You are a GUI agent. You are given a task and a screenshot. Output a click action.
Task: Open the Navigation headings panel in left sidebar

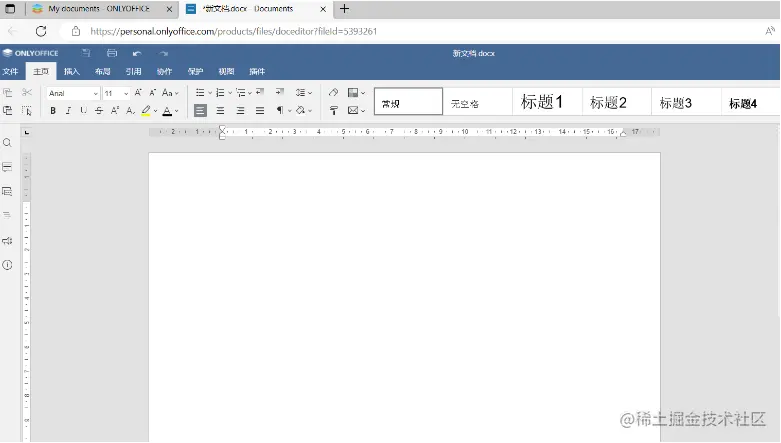(7, 215)
